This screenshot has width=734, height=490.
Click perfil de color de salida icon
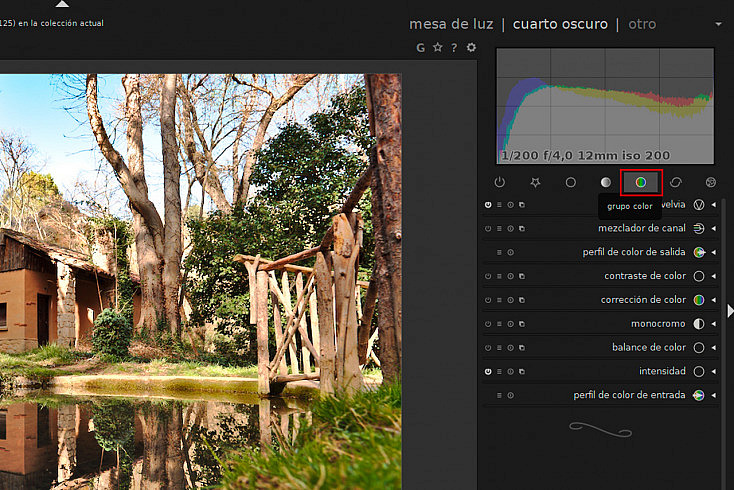(x=699, y=252)
